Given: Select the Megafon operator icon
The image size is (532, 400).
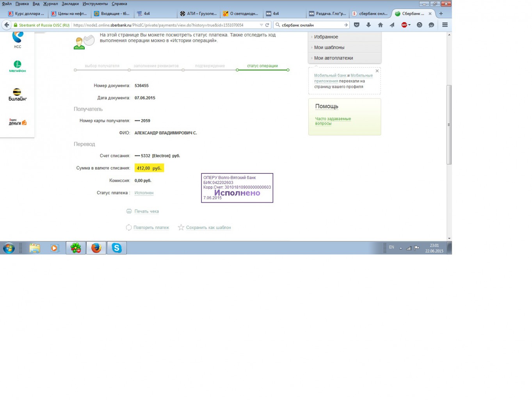Looking at the screenshot, I should click(x=18, y=66).
